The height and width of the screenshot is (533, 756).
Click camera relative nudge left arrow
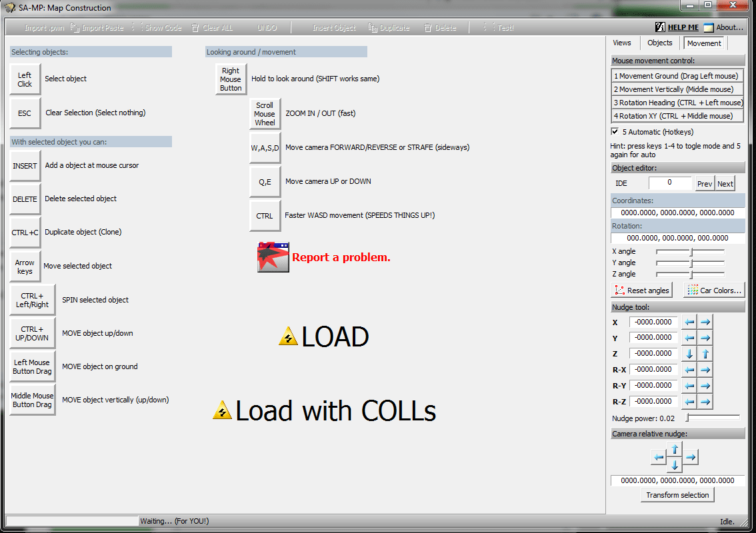click(659, 457)
